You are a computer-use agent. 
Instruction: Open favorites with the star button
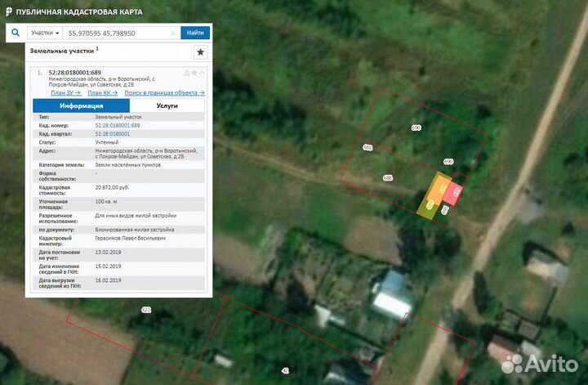click(200, 51)
